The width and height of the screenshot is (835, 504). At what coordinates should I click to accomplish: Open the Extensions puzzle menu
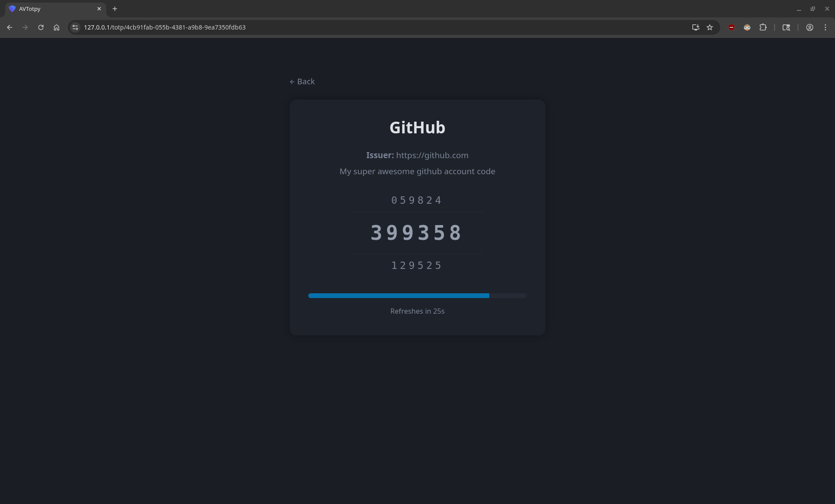pos(763,27)
